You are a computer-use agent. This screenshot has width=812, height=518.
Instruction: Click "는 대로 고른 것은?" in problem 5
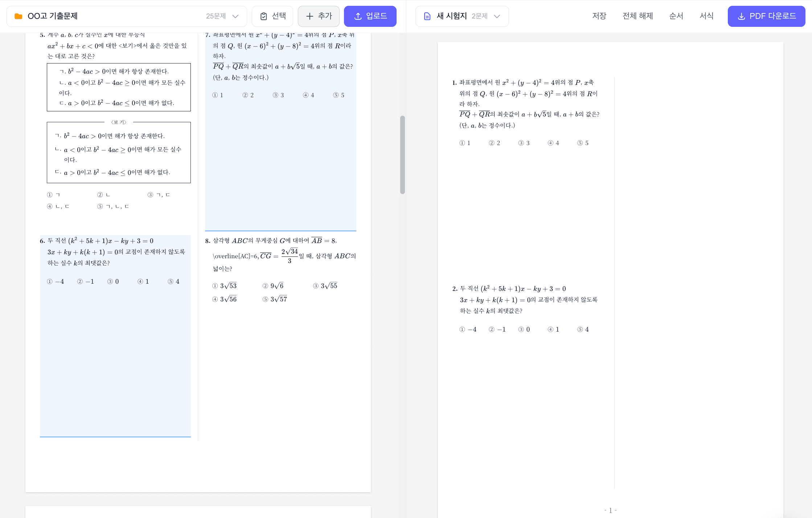tap(71, 56)
